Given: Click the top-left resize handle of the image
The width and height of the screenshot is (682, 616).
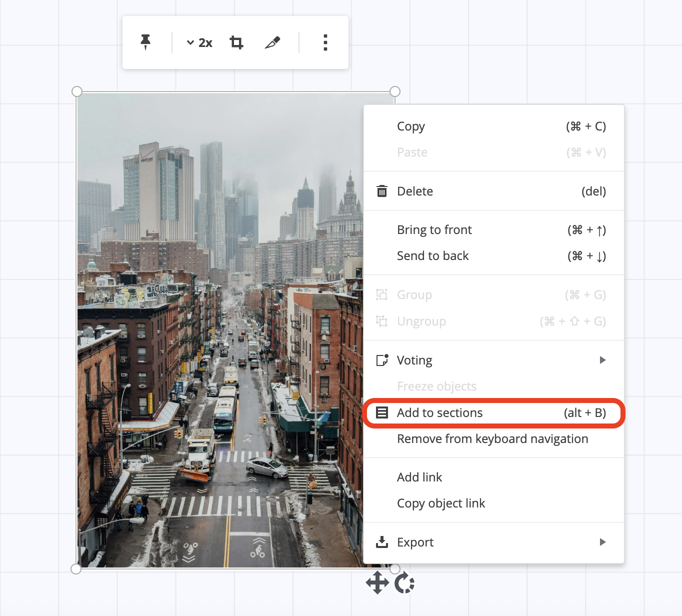Looking at the screenshot, I should click(76, 91).
